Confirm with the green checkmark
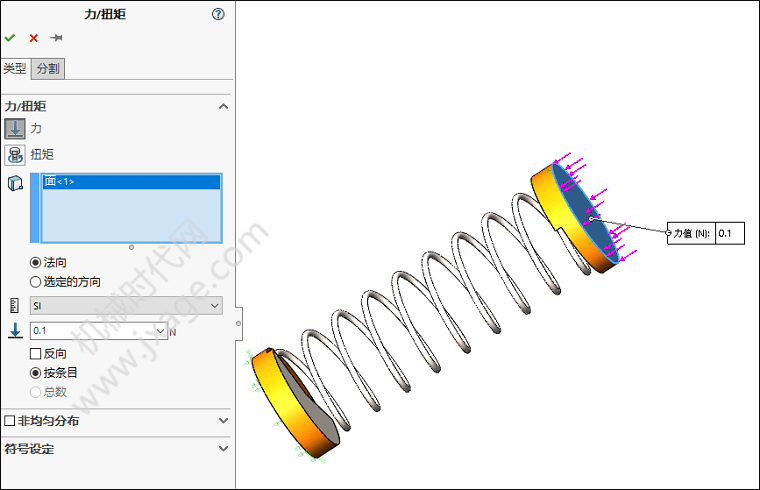The height and width of the screenshot is (490, 760). click(x=10, y=38)
